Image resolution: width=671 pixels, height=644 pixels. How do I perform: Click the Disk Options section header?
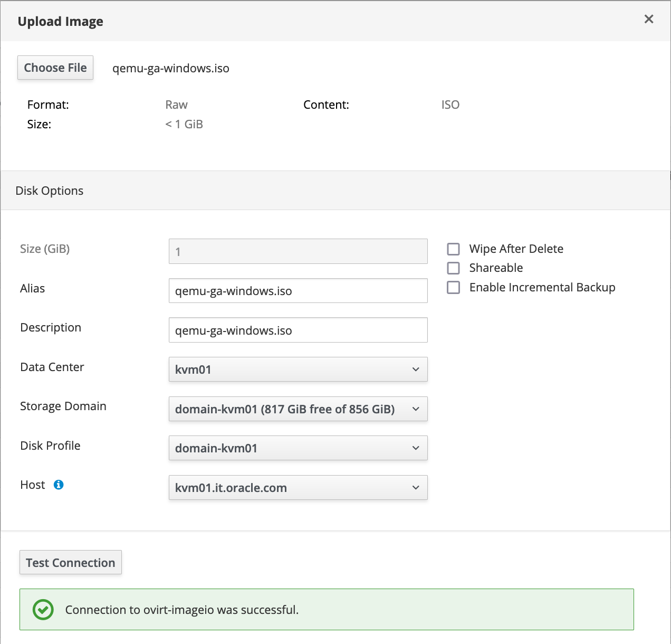point(49,191)
